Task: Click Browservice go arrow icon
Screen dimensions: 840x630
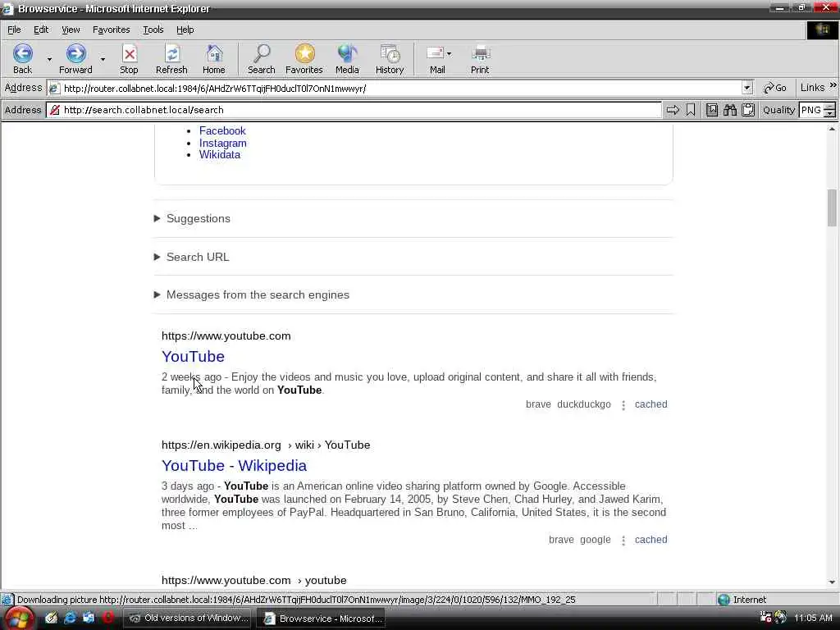Action: point(673,110)
